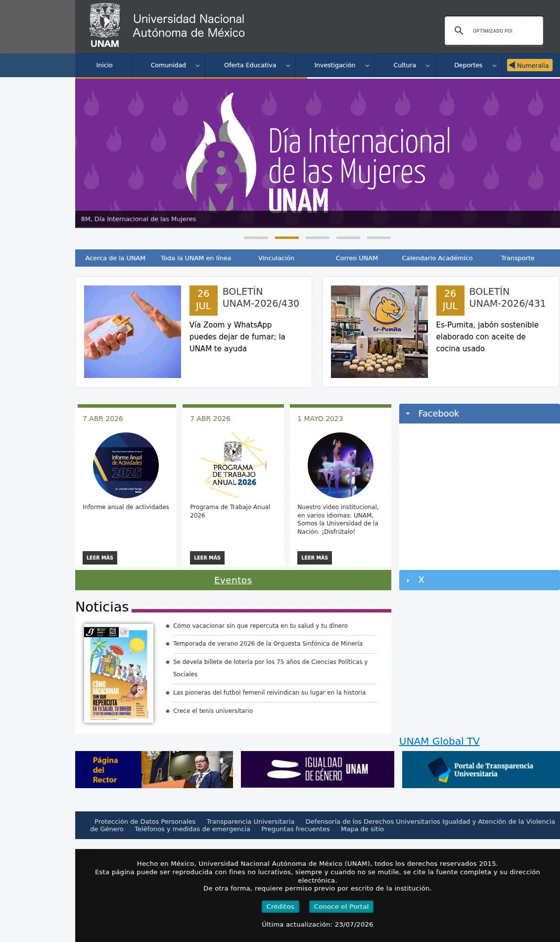The height and width of the screenshot is (942, 560).
Task: Open news about pioneras del futbol femenil
Action: (269, 693)
